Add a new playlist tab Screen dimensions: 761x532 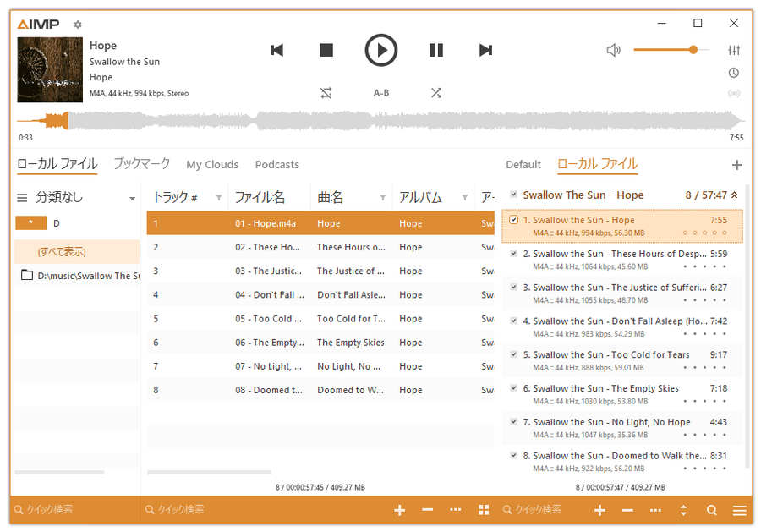coord(736,165)
